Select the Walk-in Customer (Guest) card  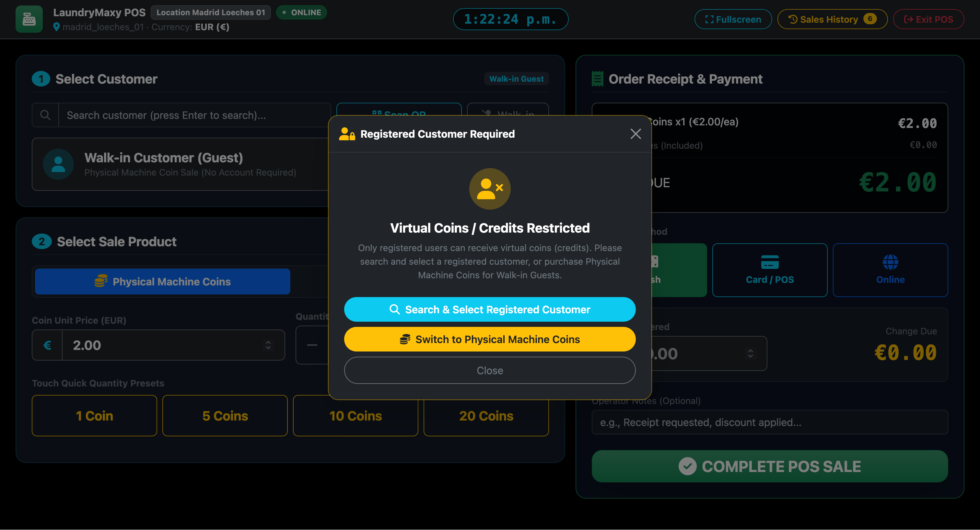point(180,164)
